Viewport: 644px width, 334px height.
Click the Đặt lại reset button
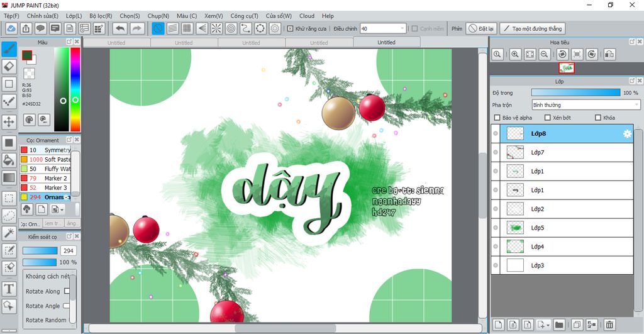point(481,28)
